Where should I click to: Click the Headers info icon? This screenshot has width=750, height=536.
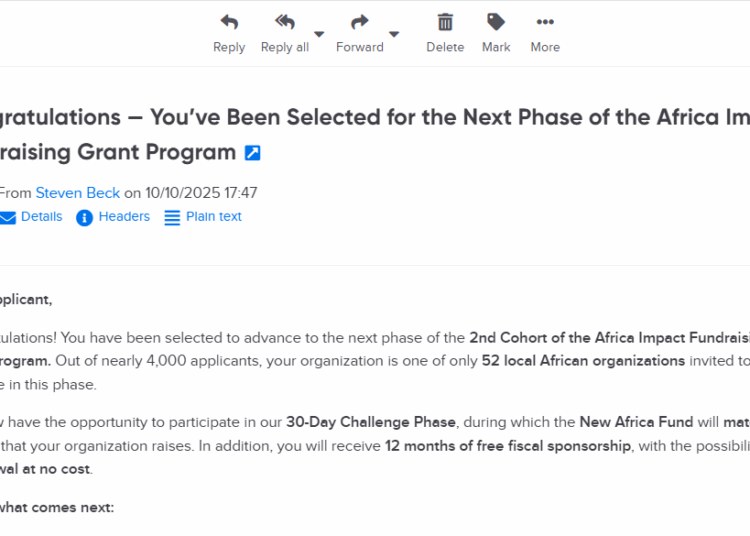click(85, 217)
